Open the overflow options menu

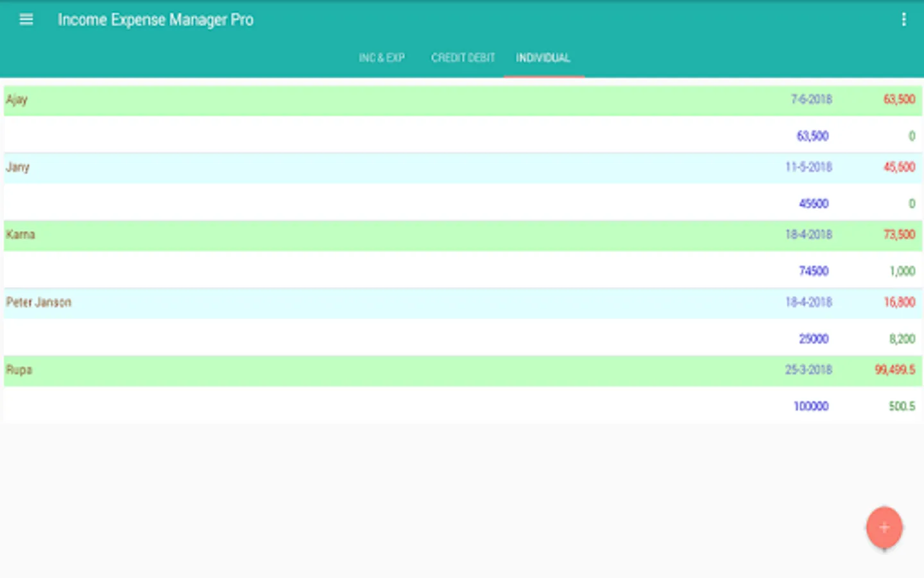[x=904, y=19]
